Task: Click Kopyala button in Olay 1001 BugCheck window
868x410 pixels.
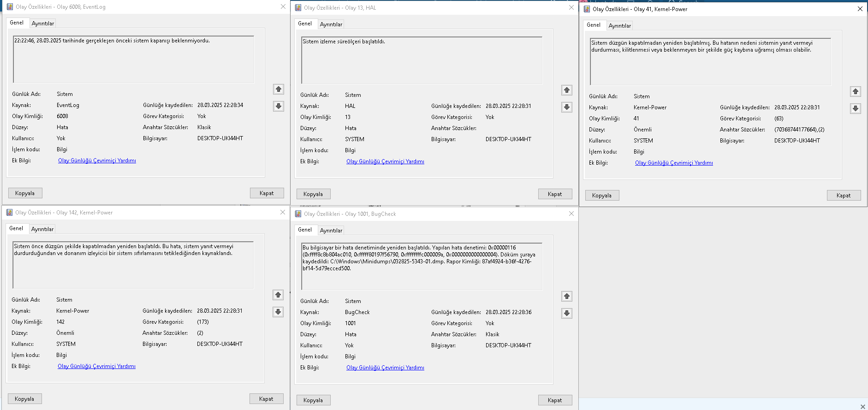Action: [x=313, y=400]
